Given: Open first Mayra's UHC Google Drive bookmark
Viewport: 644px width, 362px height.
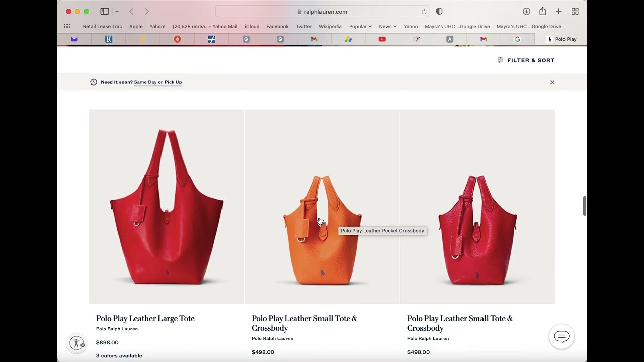Looking at the screenshot, I should click(x=457, y=26).
